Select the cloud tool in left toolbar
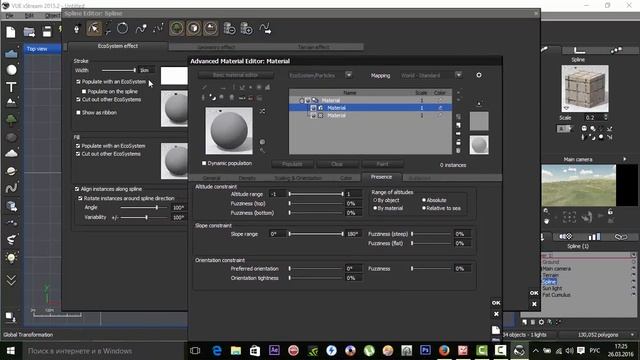640x360 pixels. [11, 153]
